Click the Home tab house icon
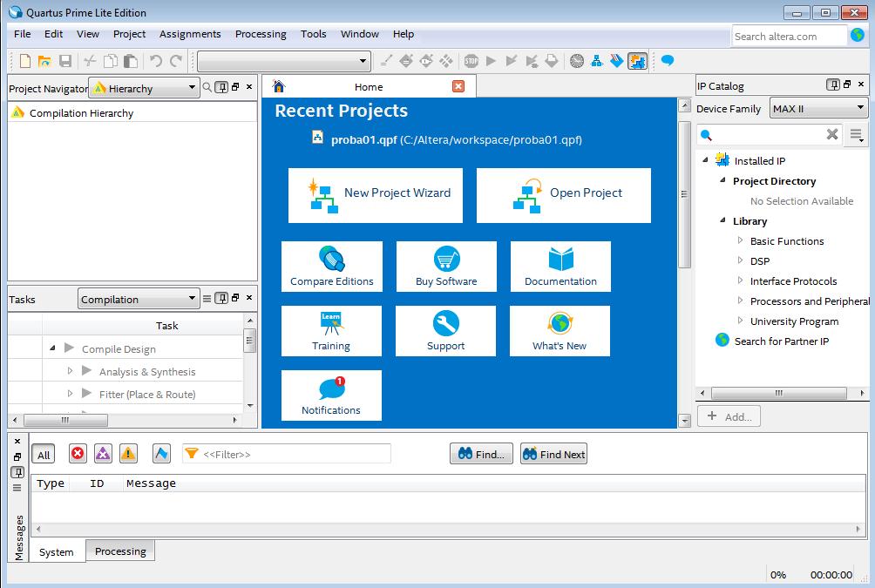The image size is (875, 588). click(279, 86)
